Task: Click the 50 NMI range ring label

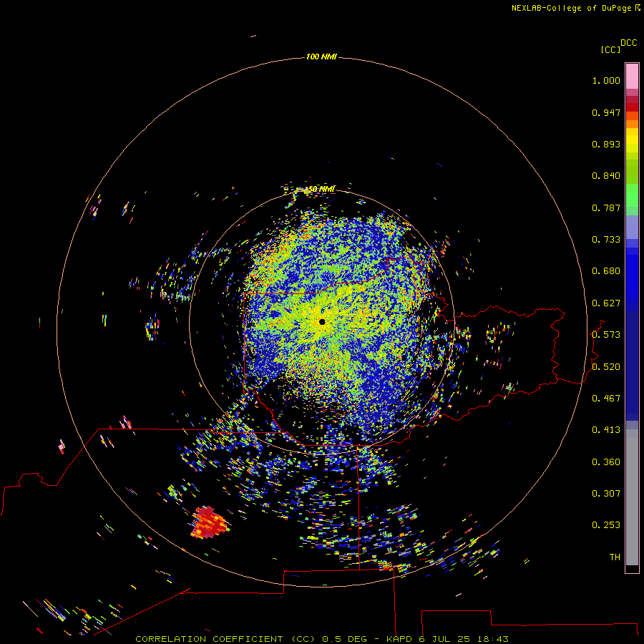Action: [321, 189]
